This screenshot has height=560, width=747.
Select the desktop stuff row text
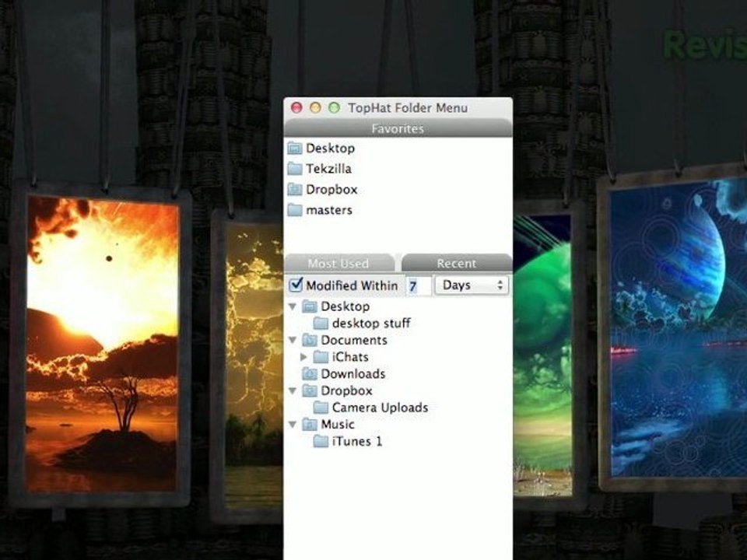(372, 324)
